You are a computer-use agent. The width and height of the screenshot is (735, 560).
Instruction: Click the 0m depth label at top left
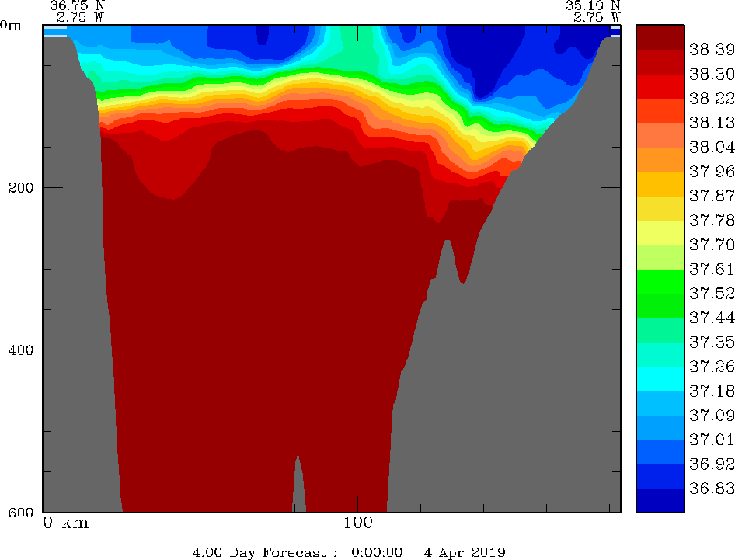click(12, 26)
